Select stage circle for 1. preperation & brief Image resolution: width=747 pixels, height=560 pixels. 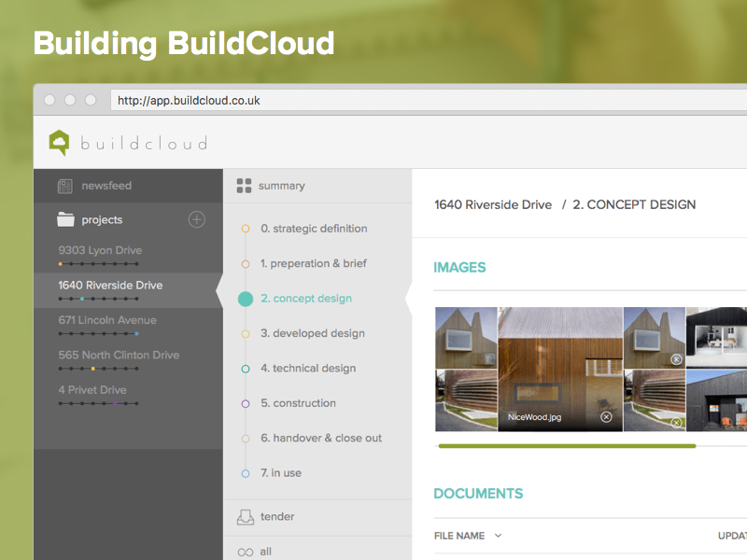click(246, 264)
